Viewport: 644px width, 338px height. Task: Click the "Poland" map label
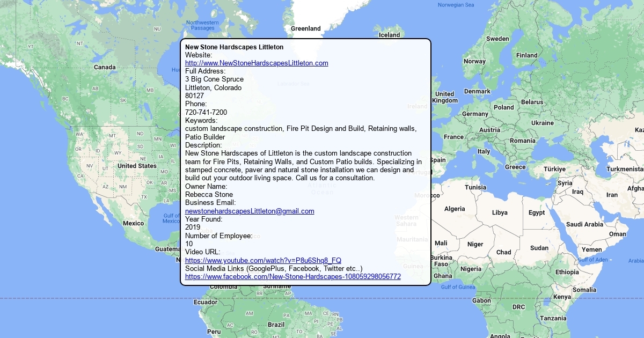pos(503,107)
